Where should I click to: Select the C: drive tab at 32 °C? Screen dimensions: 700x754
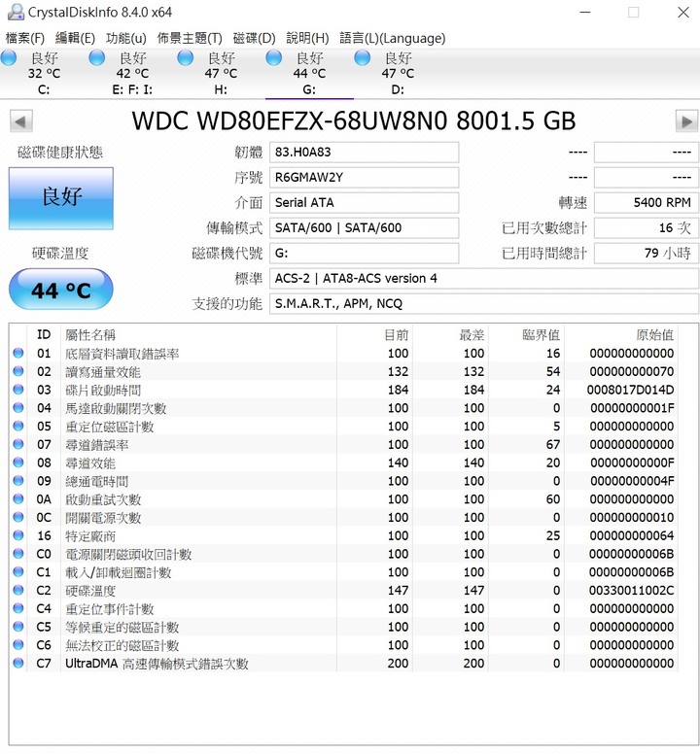(44, 73)
